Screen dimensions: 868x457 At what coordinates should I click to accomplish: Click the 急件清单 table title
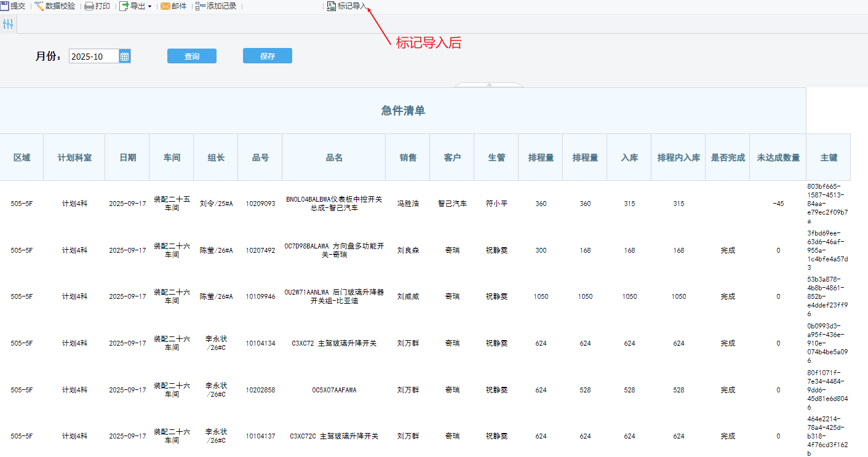coord(403,111)
